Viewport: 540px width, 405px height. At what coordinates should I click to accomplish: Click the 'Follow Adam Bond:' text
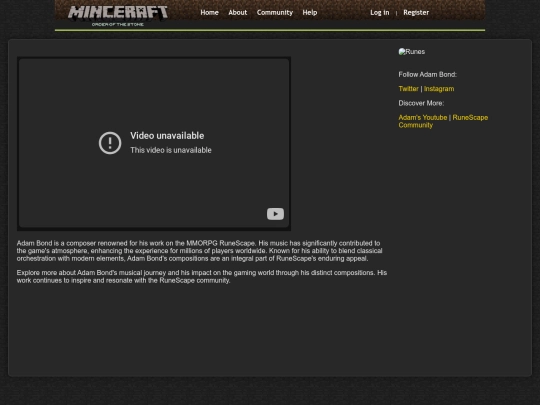pyautogui.click(x=427, y=74)
